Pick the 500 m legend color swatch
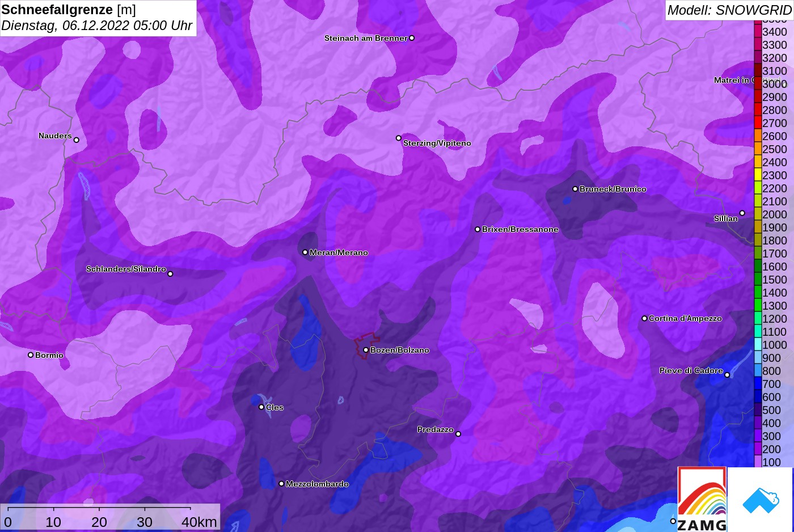The image size is (794, 532). click(x=758, y=409)
